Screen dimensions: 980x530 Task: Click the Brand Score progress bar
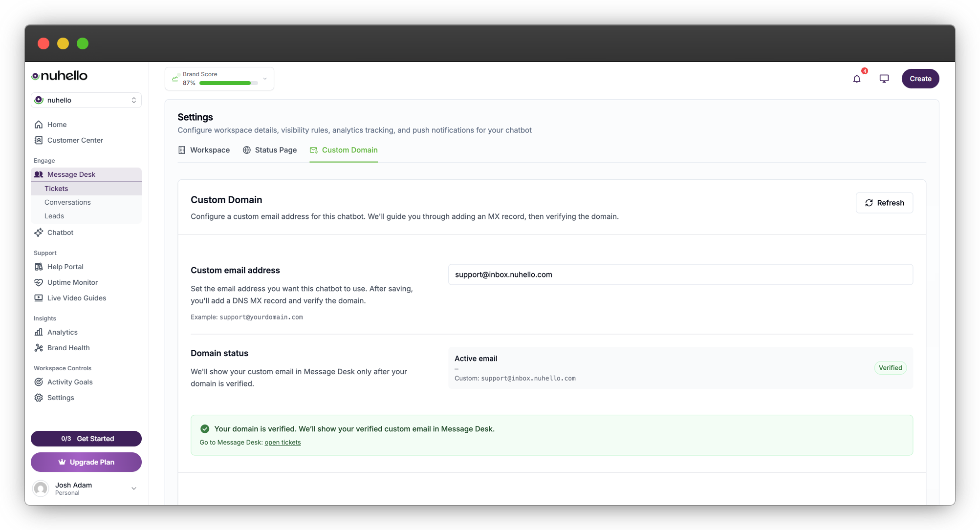228,83
